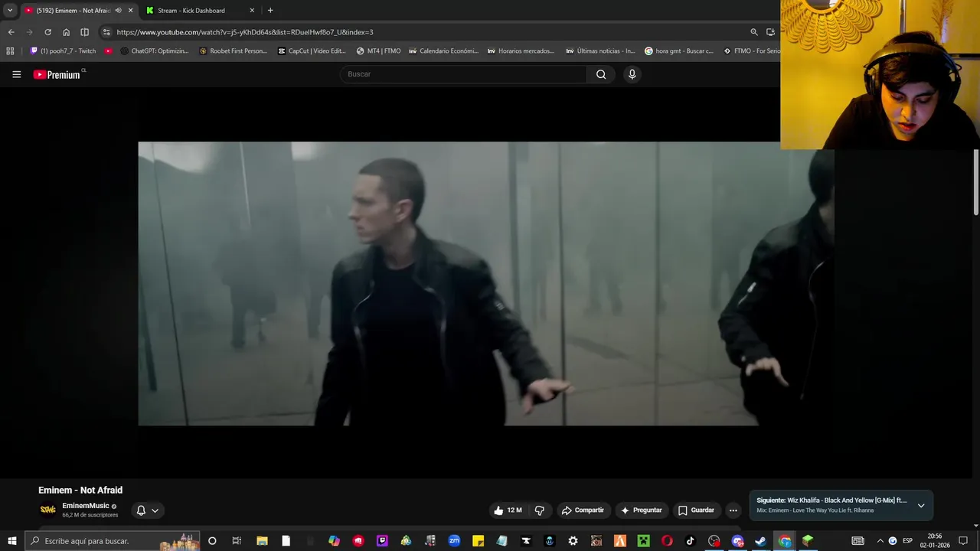
Task: Open the tab search dropdown arrow
Action: [x=10, y=11]
